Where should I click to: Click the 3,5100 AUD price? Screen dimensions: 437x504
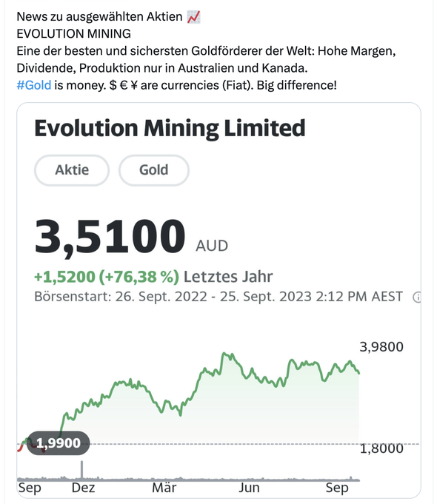(x=131, y=237)
